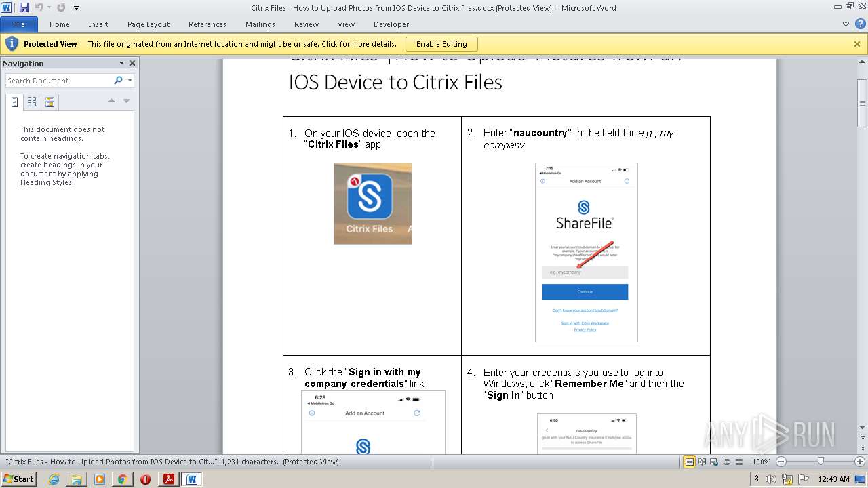Click the vertical scrollbar thumb

(863, 103)
